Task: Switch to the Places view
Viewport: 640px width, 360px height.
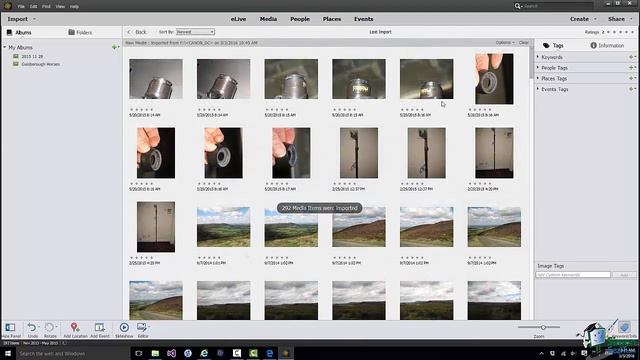Action: pos(332,19)
